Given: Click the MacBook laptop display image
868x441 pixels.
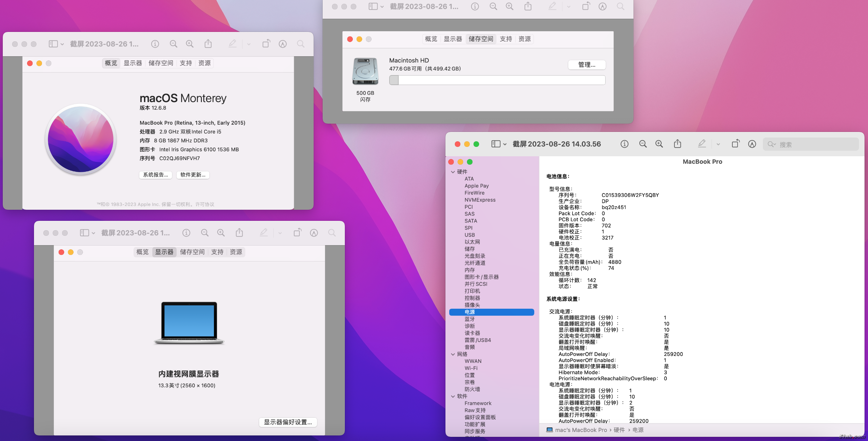Looking at the screenshot, I should pyautogui.click(x=189, y=323).
